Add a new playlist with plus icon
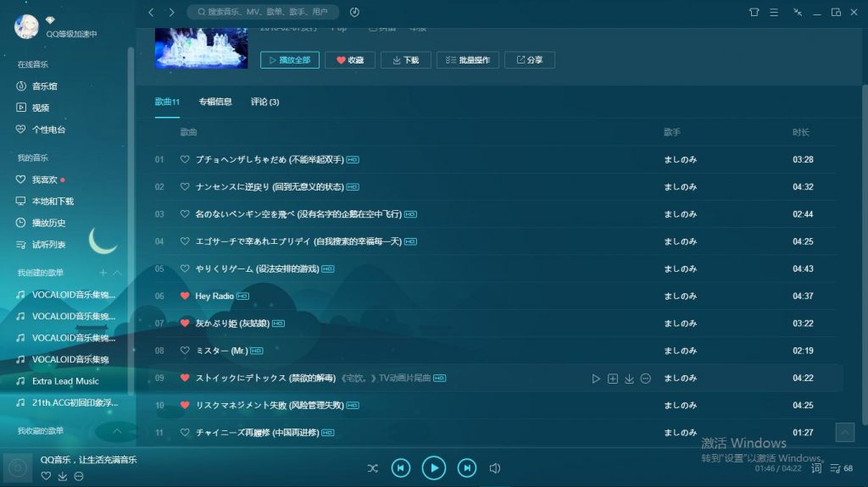Viewport: 868px width, 487px height. [x=103, y=272]
